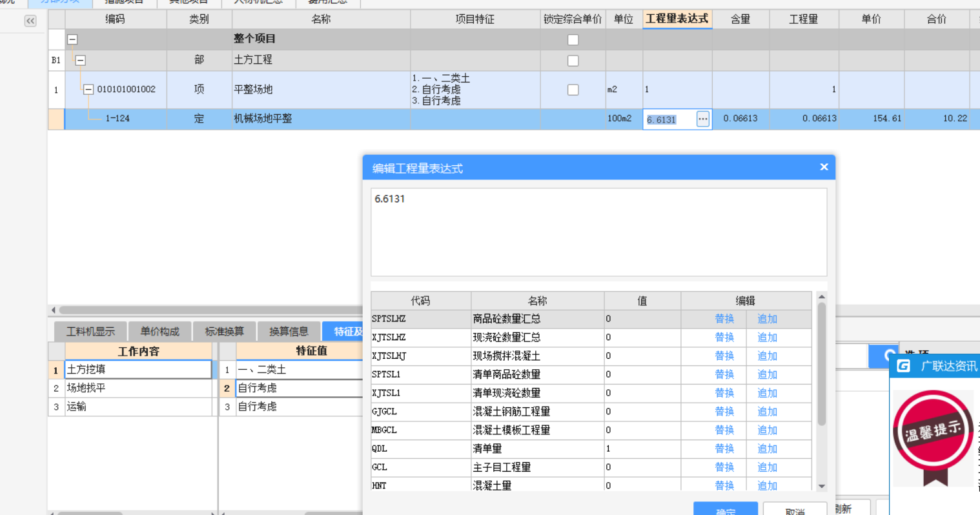
Task: Close the 编辑工程量表达式 dialog
Action: pyautogui.click(x=824, y=167)
